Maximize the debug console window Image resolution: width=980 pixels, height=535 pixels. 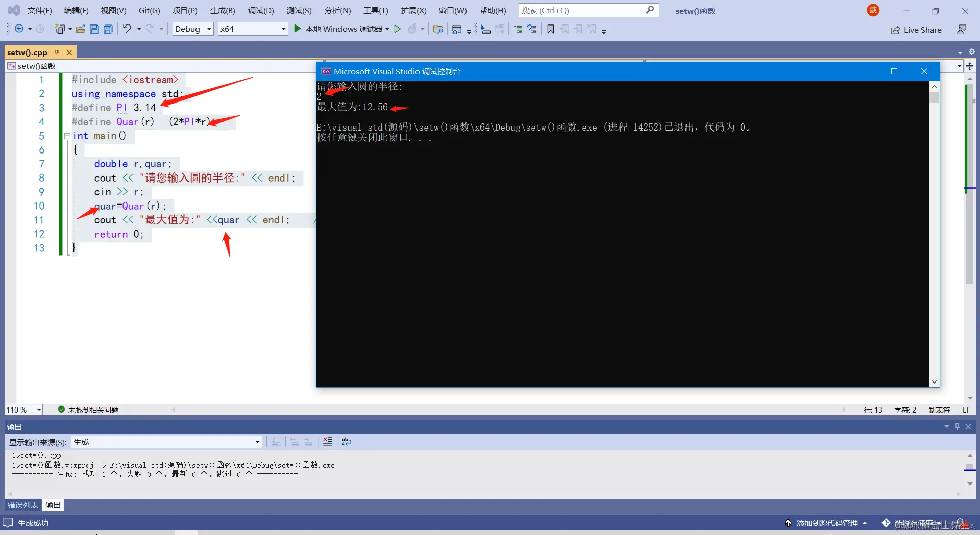(894, 71)
